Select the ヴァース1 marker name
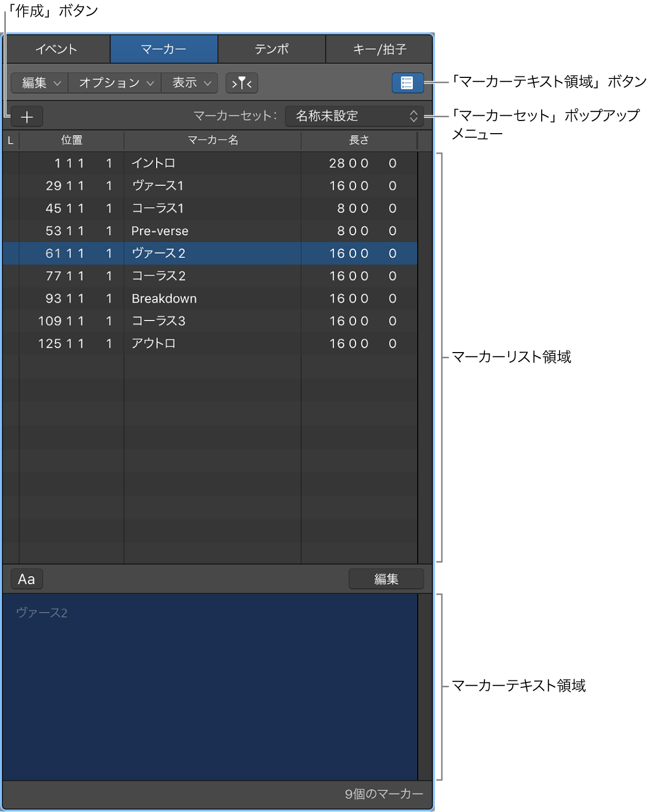Image resolution: width=649 pixels, height=812 pixels. [x=158, y=186]
